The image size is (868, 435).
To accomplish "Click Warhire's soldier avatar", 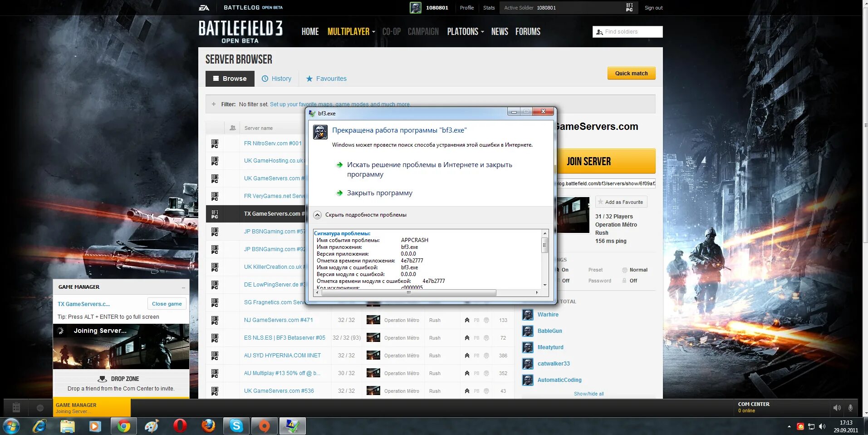I will [528, 315].
